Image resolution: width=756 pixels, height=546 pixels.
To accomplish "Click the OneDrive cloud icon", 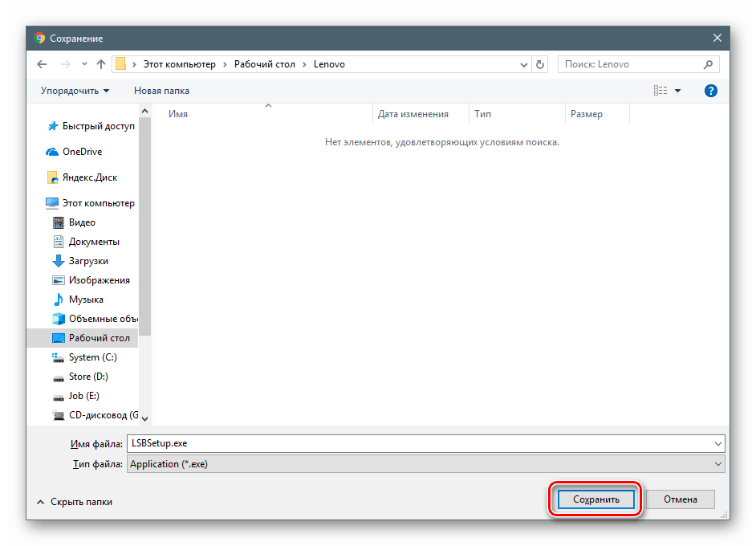I will click(52, 152).
